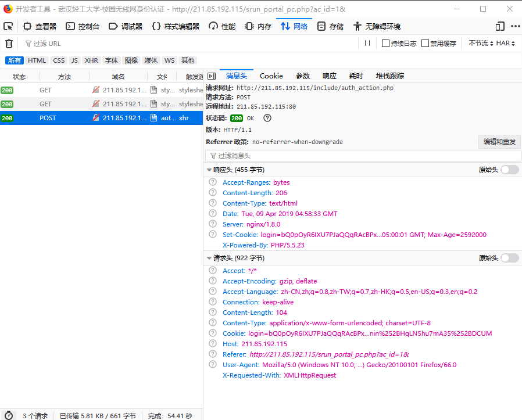
Task: Open the devtools more options menu
Action: click(x=515, y=26)
